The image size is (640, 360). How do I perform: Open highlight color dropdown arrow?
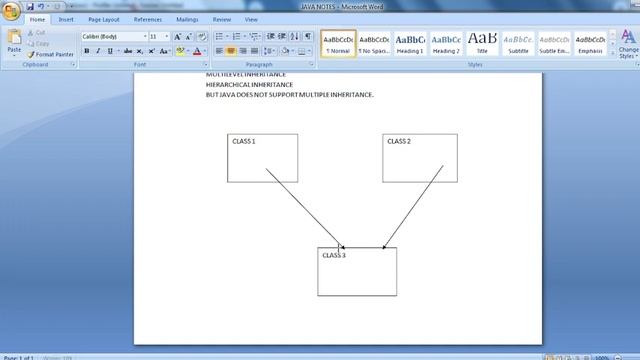[188, 51]
